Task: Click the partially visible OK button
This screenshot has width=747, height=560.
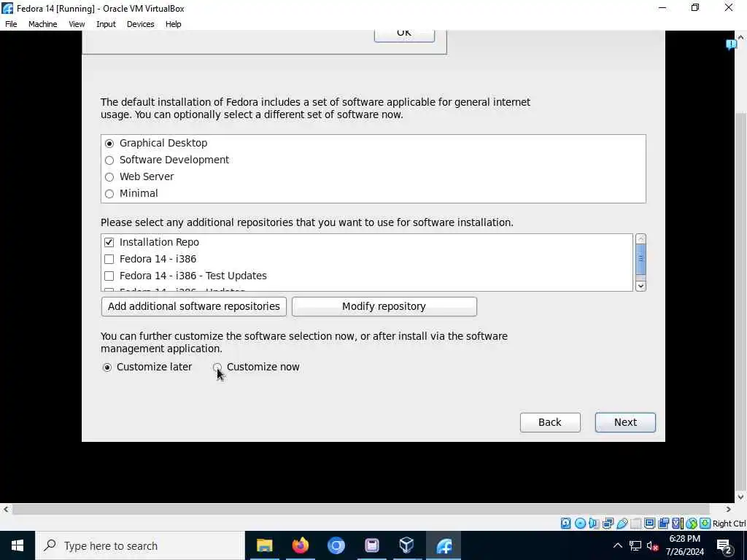Action: click(404, 35)
